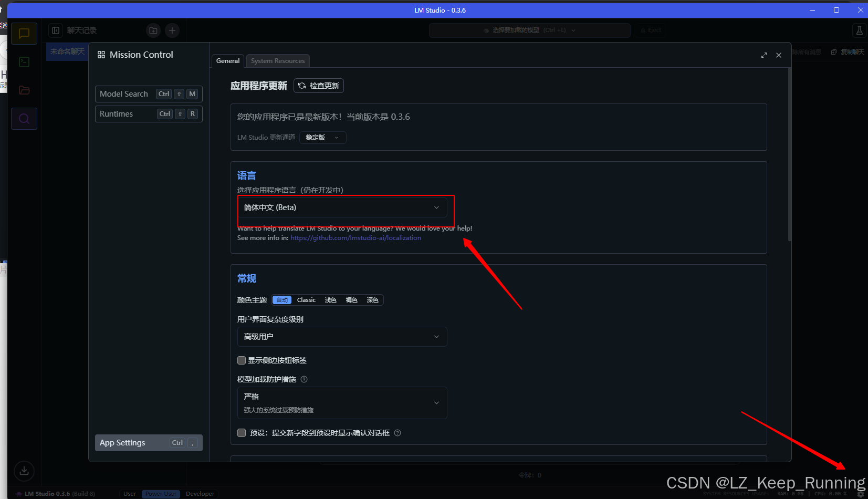This screenshot has height=499, width=868.
Task: Open the Discover search icon in sidebar
Action: click(x=24, y=119)
